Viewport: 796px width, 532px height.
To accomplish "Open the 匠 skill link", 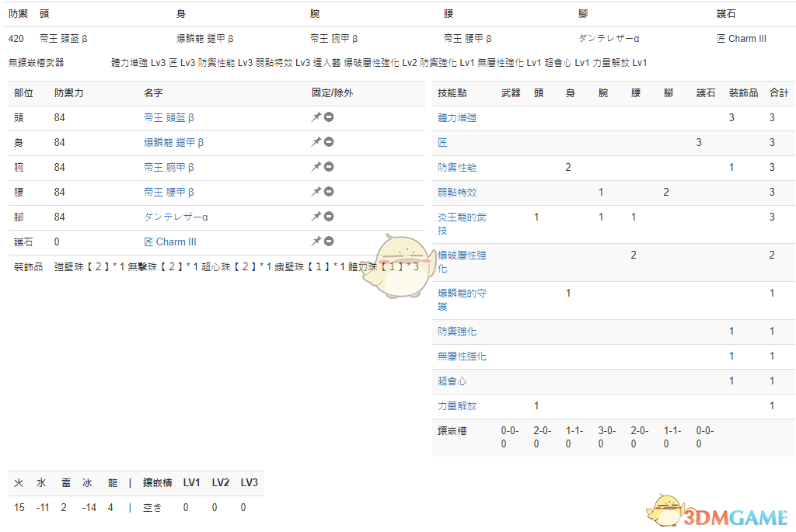I will (x=442, y=142).
